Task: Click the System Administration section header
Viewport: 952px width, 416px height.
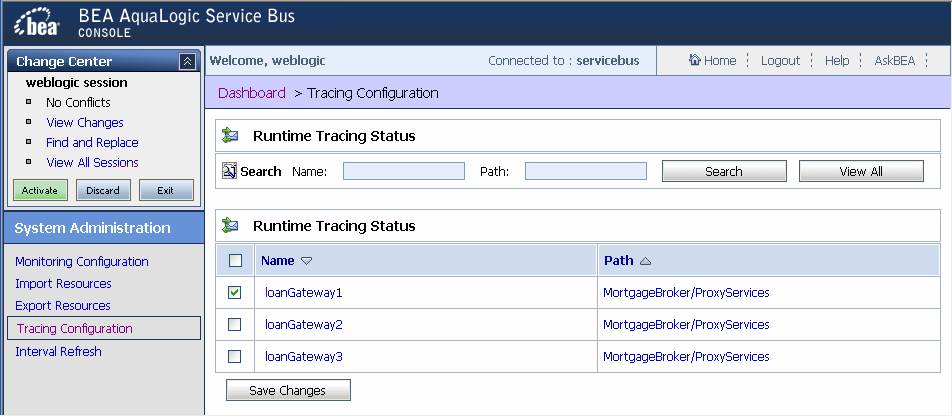Action: (103, 228)
